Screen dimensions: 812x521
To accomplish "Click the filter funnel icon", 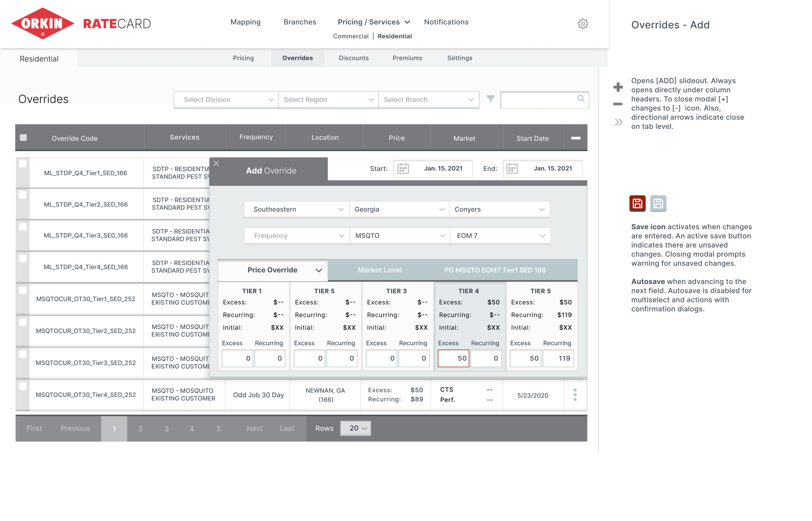I will (490, 99).
